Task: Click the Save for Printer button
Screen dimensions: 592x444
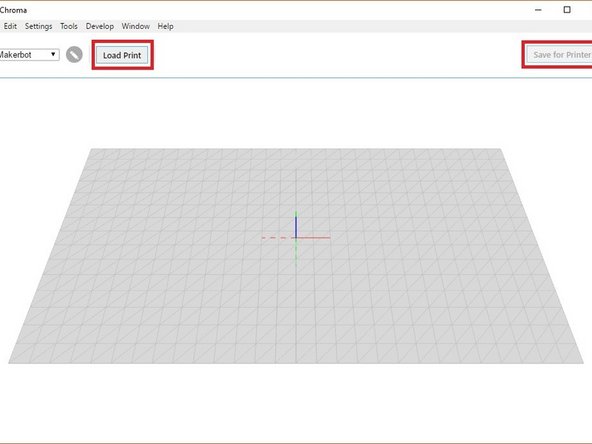Action: click(560, 55)
